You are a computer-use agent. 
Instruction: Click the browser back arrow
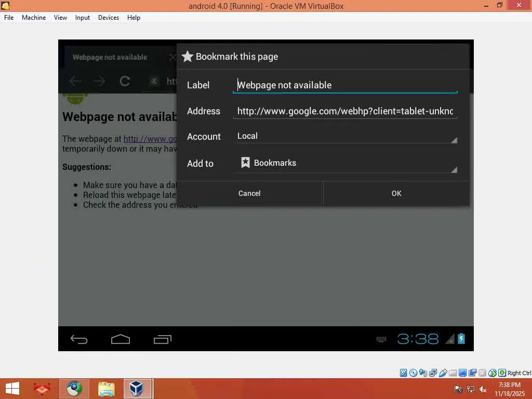coord(75,81)
